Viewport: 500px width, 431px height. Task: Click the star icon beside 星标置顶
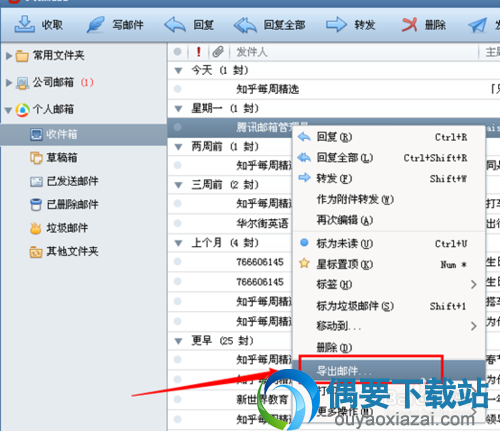click(304, 263)
